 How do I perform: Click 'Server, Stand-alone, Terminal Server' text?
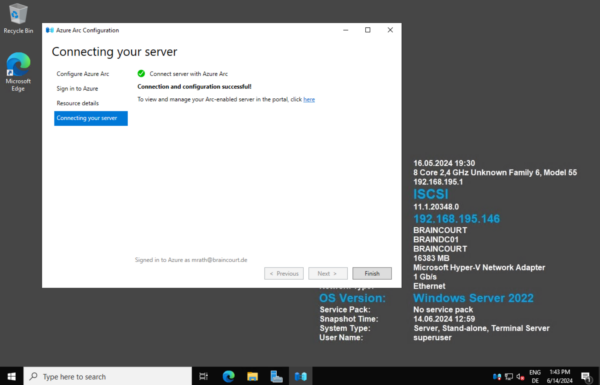pos(481,328)
